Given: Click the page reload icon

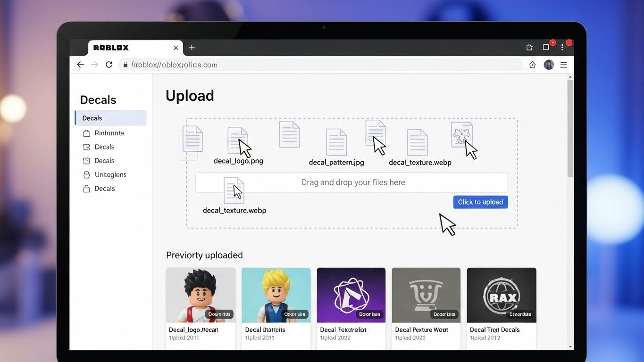Looking at the screenshot, I should point(109,65).
